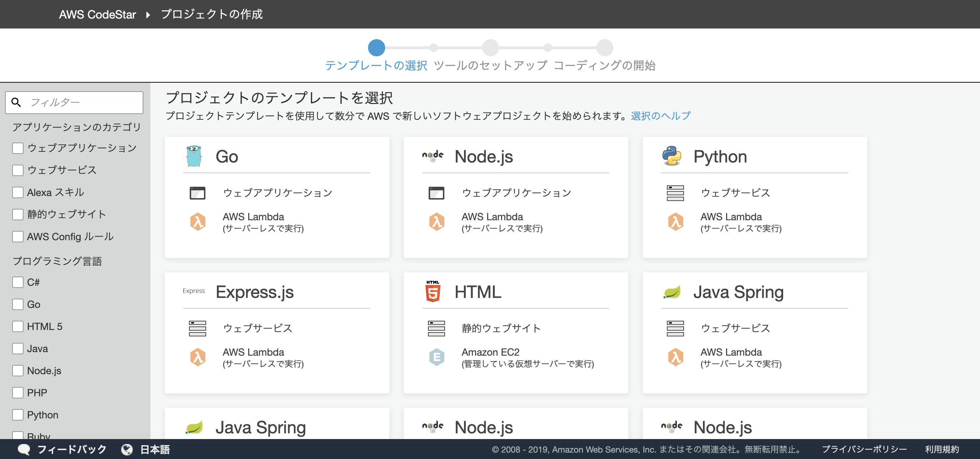
Task: Enable the Alexa スキル filter checkbox
Action: (x=18, y=192)
